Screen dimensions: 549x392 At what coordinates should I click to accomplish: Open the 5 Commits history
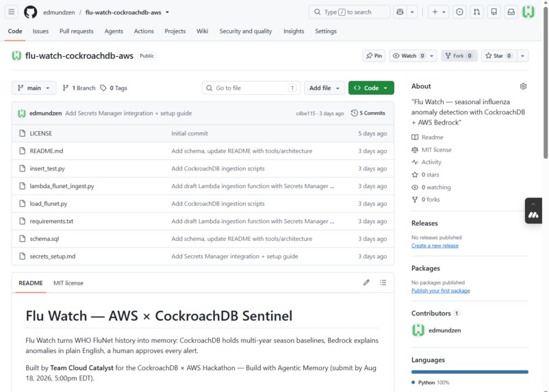[x=368, y=113]
